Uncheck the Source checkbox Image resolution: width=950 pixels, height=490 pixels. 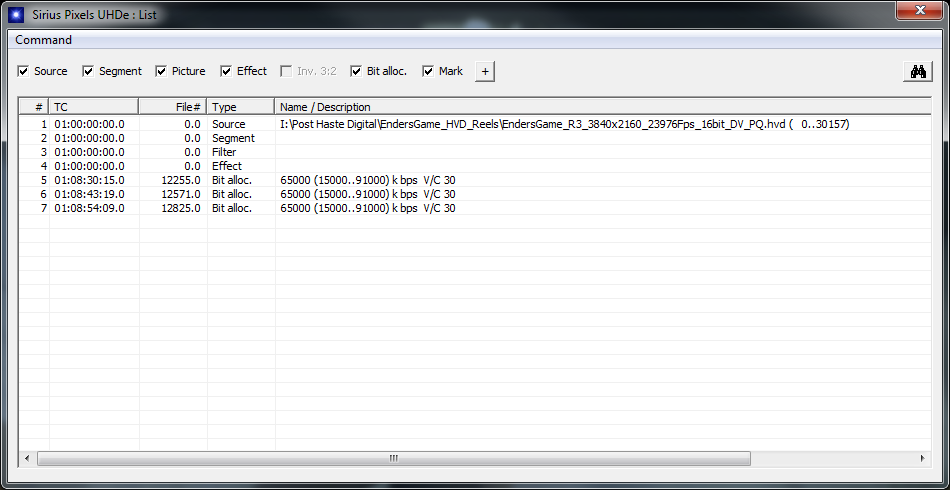tap(24, 71)
